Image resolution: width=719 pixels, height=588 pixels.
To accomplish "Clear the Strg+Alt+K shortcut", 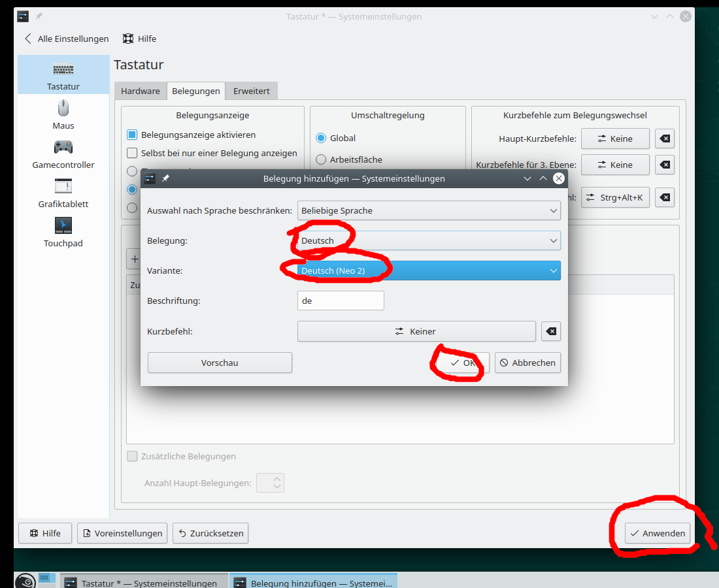I will pyautogui.click(x=665, y=197).
